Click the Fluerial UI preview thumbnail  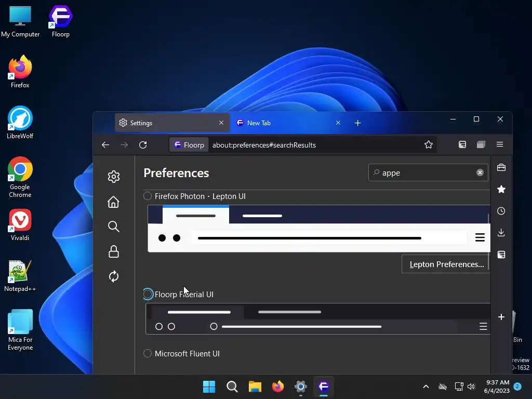tap(318, 319)
